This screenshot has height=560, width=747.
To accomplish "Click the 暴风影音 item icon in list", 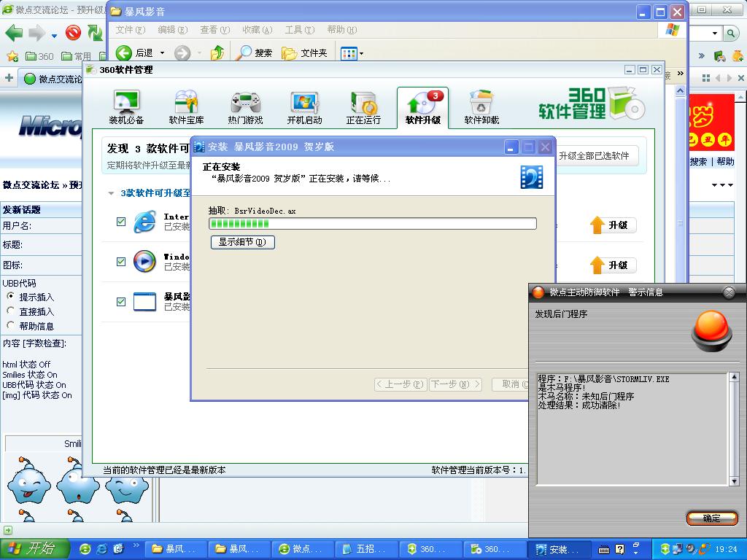I will pos(144,302).
